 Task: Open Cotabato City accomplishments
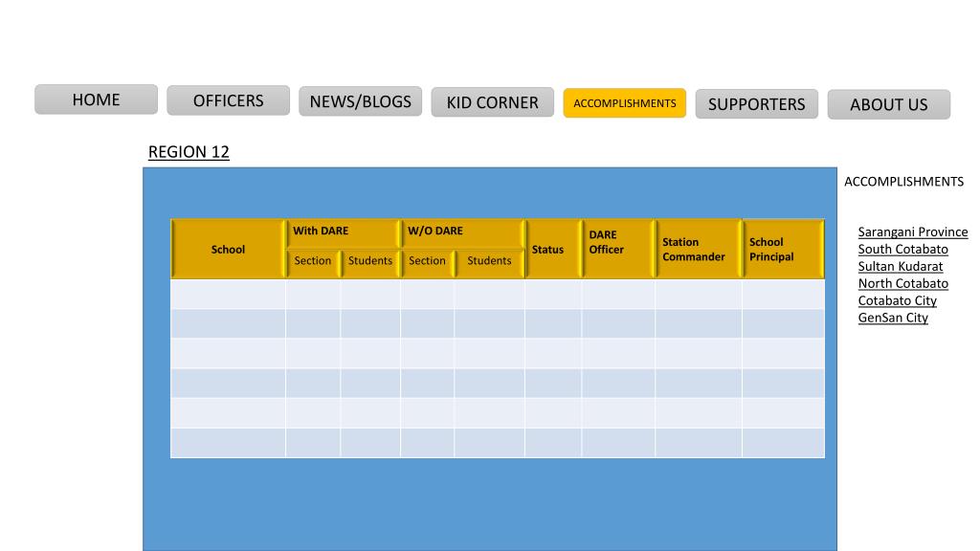pos(897,300)
